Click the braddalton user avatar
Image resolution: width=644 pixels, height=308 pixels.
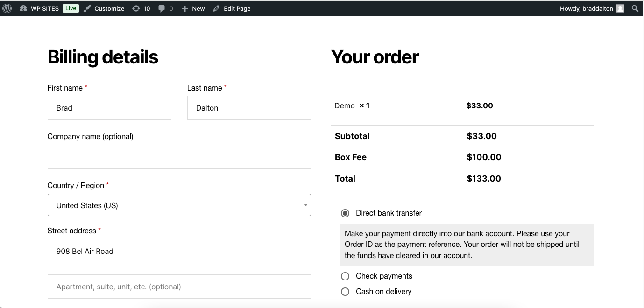click(x=620, y=8)
